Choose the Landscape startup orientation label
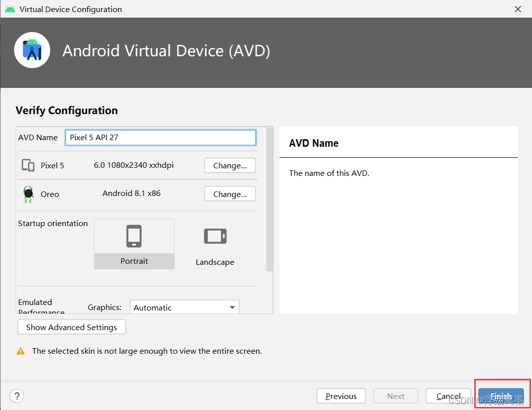Viewport: 532px width, 410px height. [215, 262]
